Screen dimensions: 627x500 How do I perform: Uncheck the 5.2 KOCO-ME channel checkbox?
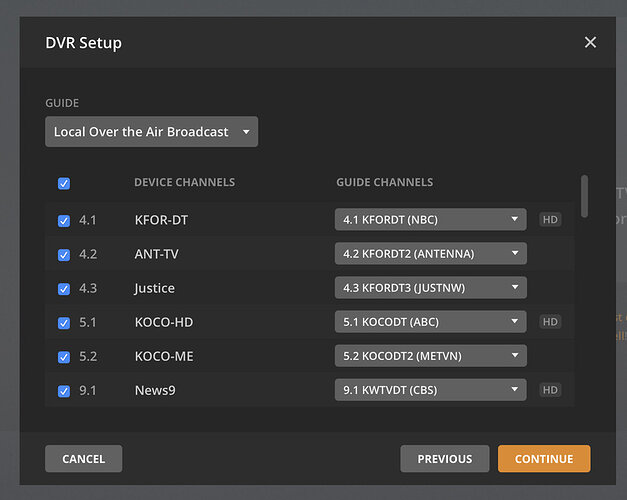(x=64, y=356)
